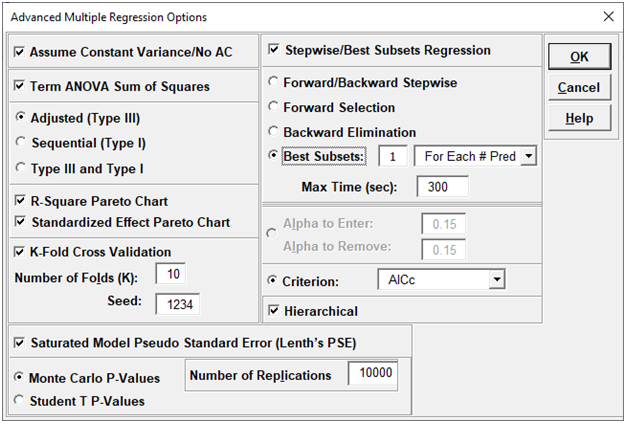Select Best Subsets radio button
Viewport: 626px width, 423px height.
[x=273, y=155]
